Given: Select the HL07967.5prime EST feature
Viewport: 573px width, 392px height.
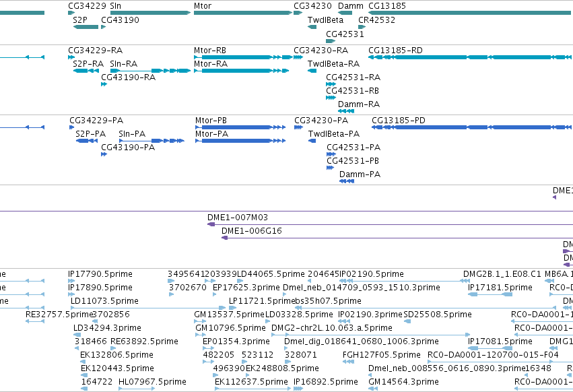Looking at the screenshot, I should click(137, 389).
